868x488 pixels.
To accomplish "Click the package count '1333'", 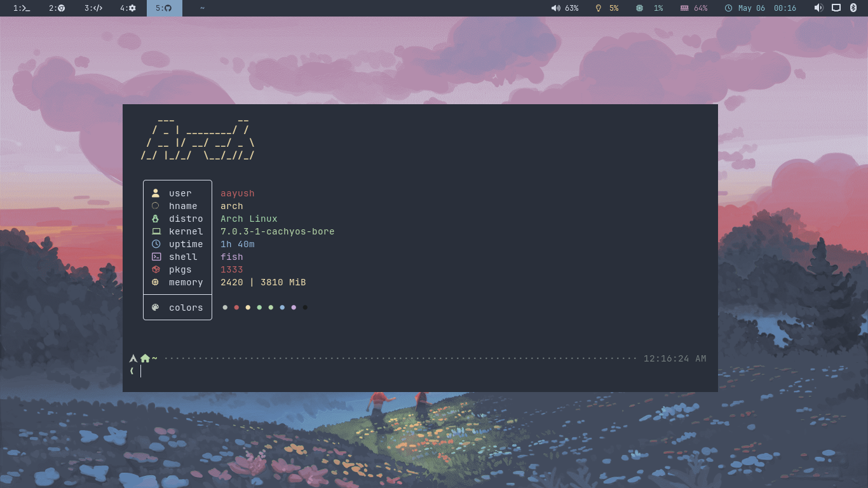I will point(232,269).
